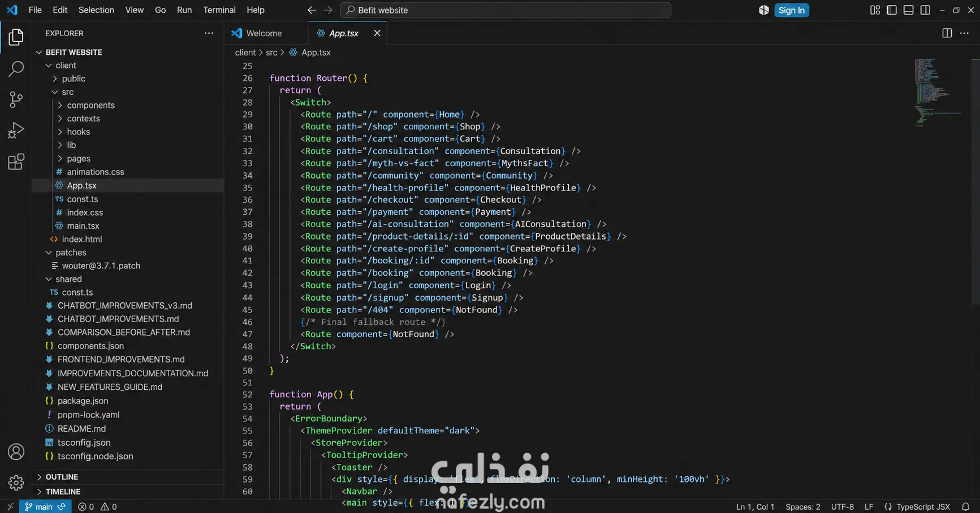Collapse BEFIT WEBSITE root folder
Image resolution: width=980 pixels, height=513 pixels.
[74, 52]
